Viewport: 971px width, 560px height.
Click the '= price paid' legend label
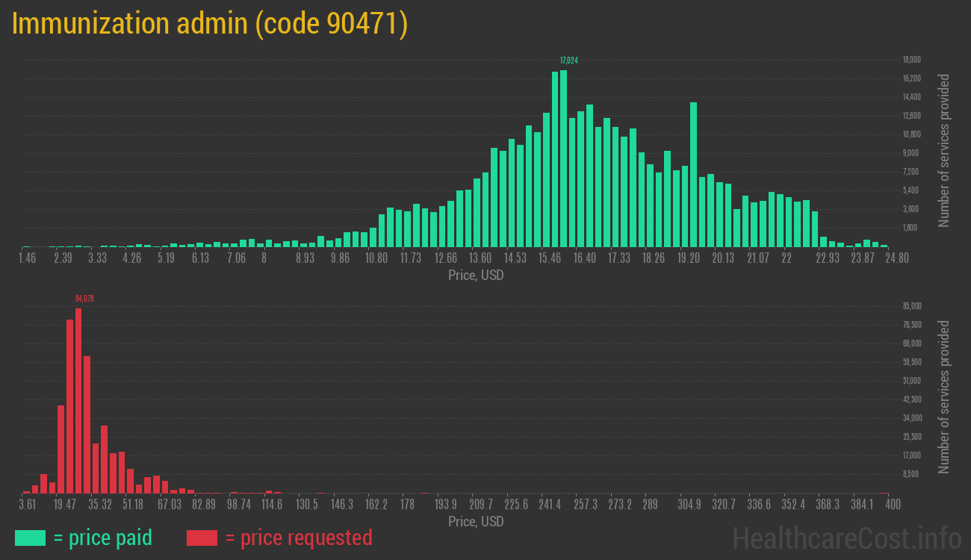[x=102, y=538]
